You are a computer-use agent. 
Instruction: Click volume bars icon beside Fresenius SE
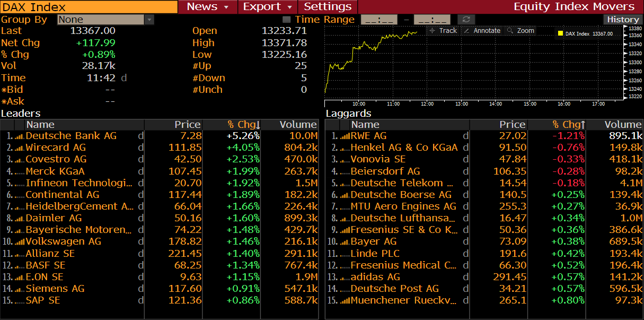[x=345, y=230]
